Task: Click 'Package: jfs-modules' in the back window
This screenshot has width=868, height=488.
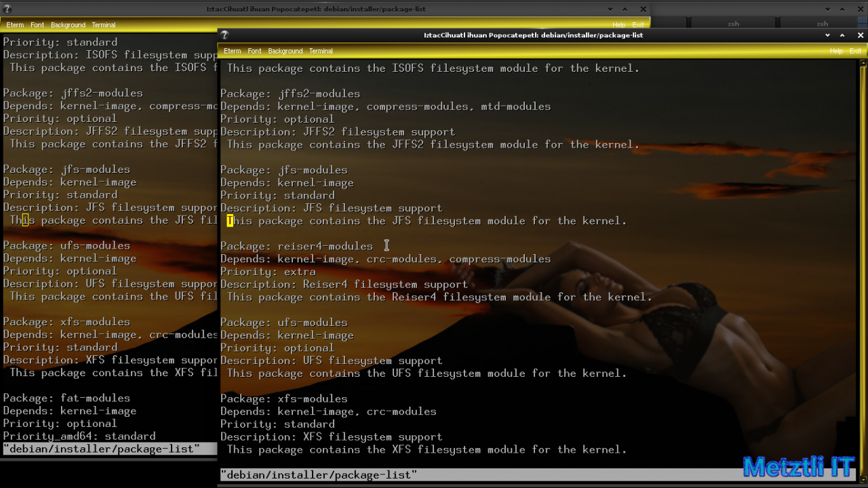Action: point(66,169)
